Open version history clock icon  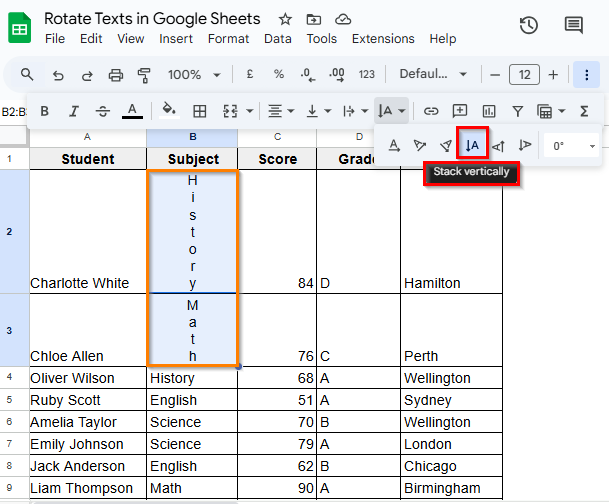click(x=529, y=26)
